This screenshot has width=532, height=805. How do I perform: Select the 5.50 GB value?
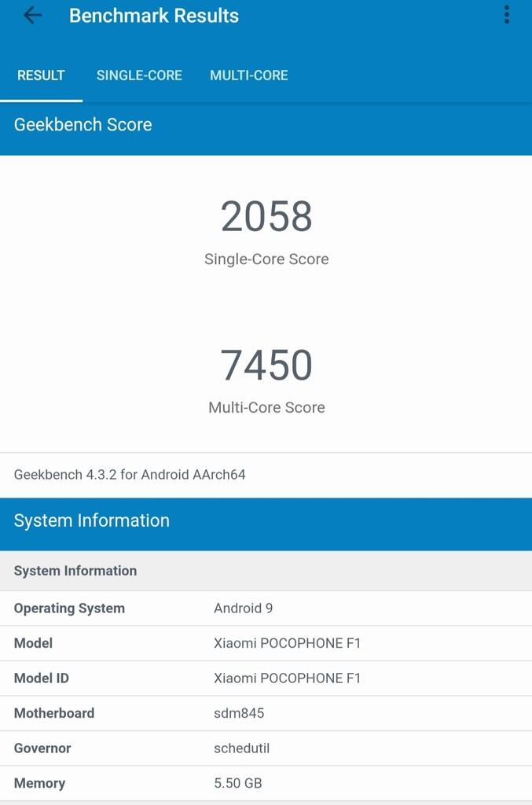(238, 783)
